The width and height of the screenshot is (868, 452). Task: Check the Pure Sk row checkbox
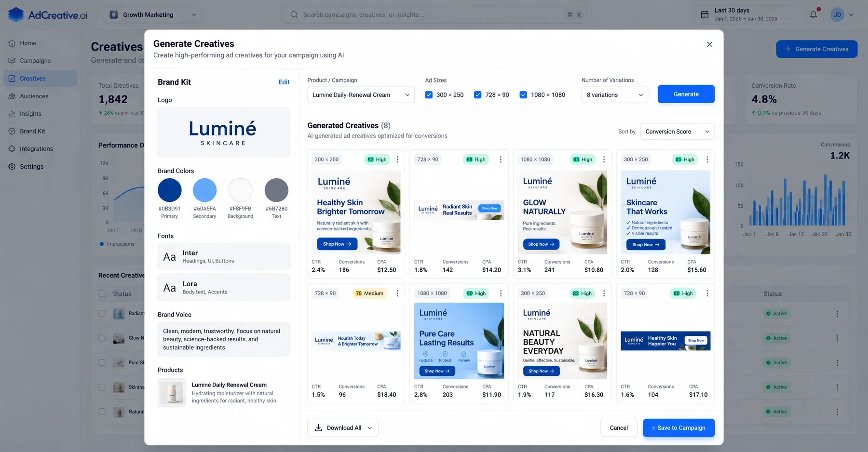pyautogui.click(x=102, y=362)
